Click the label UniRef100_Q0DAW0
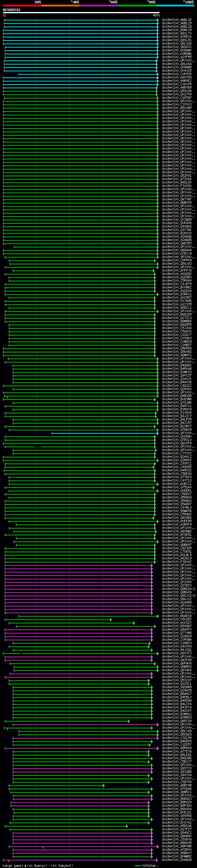 click(x=177, y=50)
